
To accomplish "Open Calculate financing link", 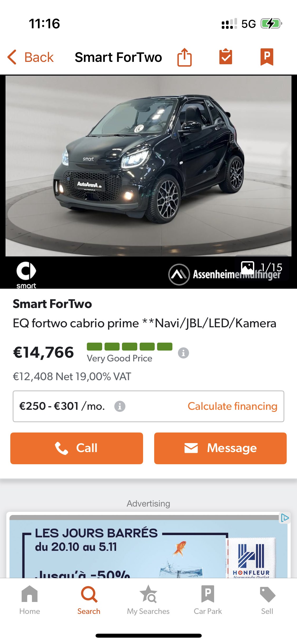I will [232, 406].
